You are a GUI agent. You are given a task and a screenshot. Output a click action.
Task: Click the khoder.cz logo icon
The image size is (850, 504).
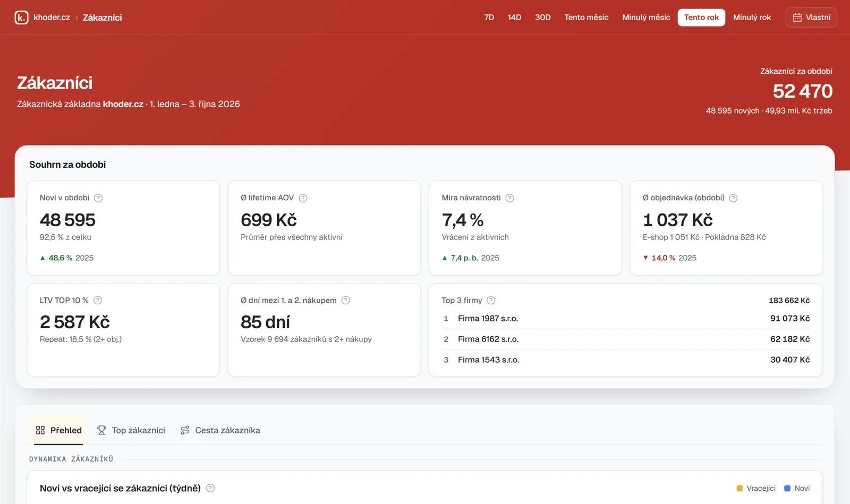21,18
